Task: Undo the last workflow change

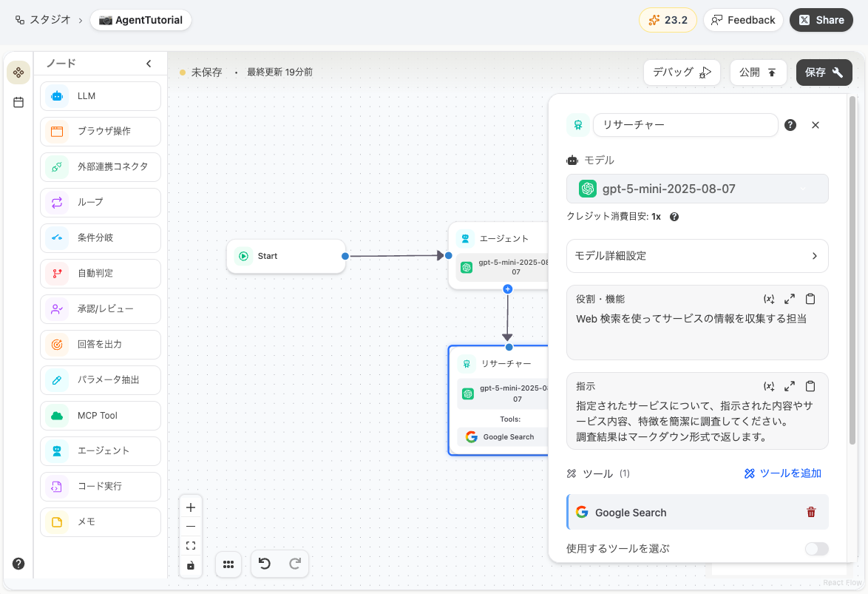Action: (x=265, y=564)
